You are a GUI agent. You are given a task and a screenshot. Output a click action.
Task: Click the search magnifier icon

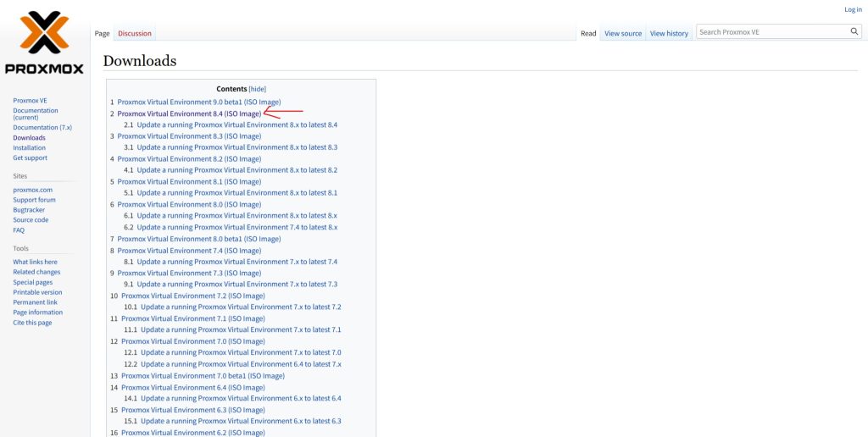click(854, 31)
